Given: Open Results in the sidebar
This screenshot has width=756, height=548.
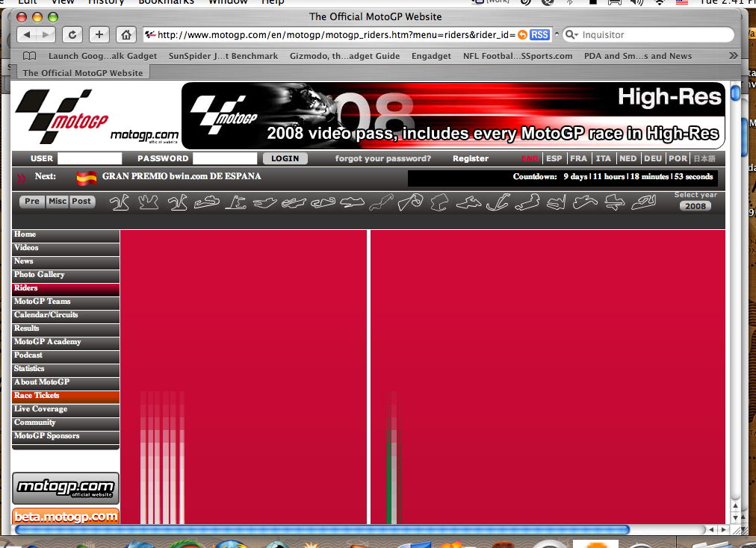Looking at the screenshot, I should click(x=66, y=330).
